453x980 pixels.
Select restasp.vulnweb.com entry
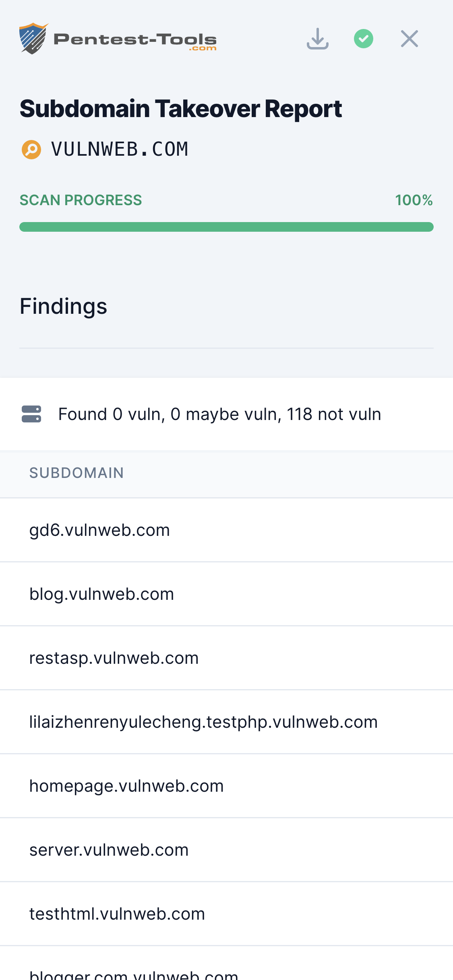coord(114,658)
